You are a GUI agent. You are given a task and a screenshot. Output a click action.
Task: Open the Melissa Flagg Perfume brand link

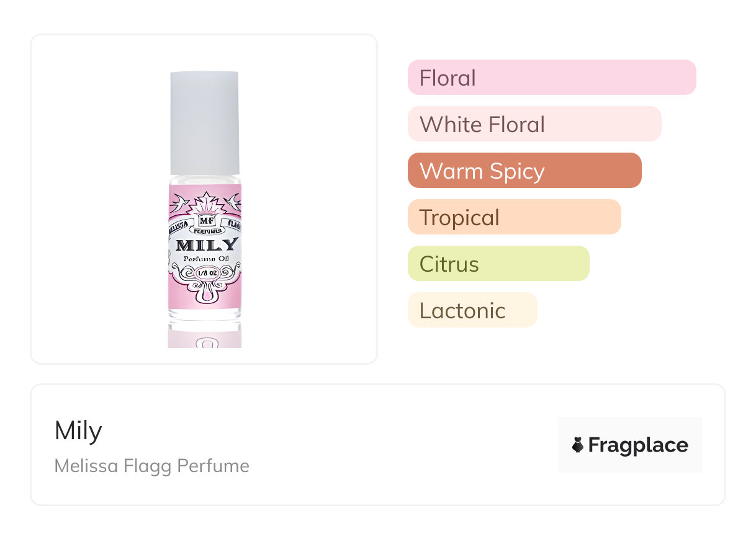(152, 466)
